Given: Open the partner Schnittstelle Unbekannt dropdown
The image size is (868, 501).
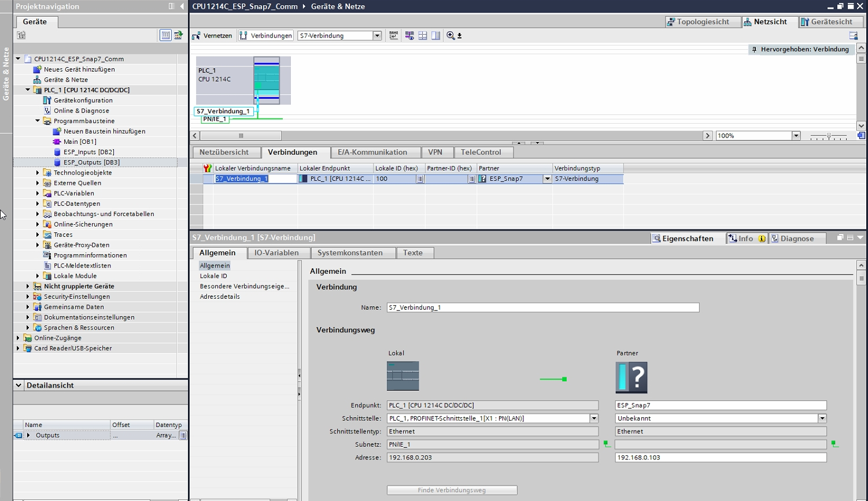Looking at the screenshot, I should [822, 418].
